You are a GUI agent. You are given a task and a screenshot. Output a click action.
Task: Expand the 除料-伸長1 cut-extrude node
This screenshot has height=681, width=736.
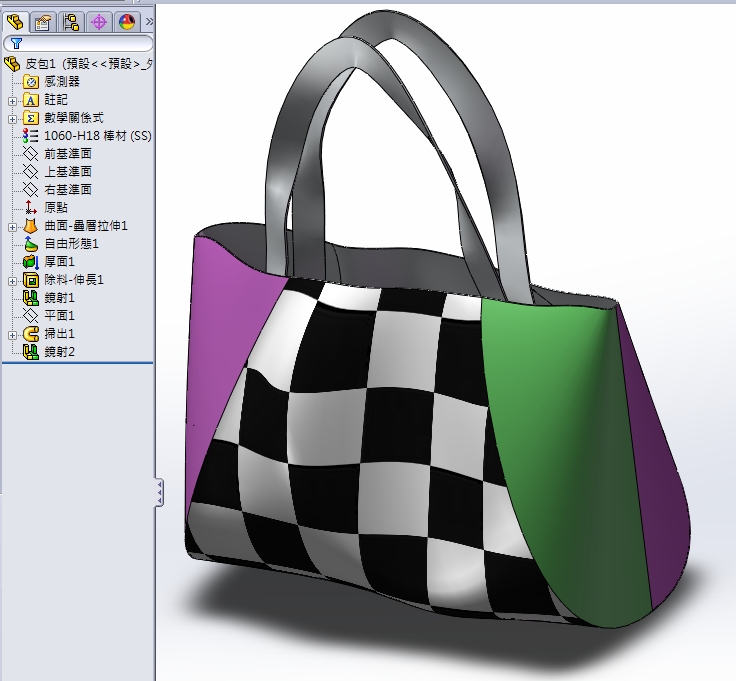click(12, 281)
